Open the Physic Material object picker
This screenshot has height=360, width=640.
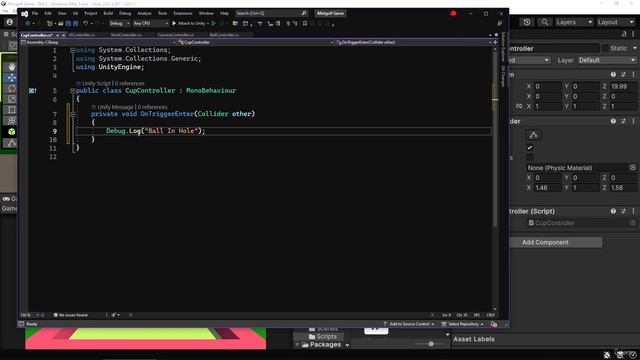point(633,168)
